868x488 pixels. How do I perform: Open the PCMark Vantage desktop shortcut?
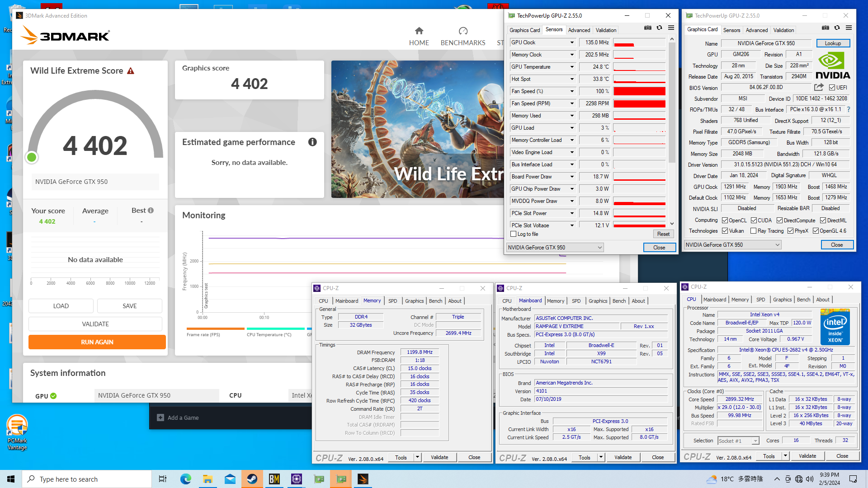(17, 432)
